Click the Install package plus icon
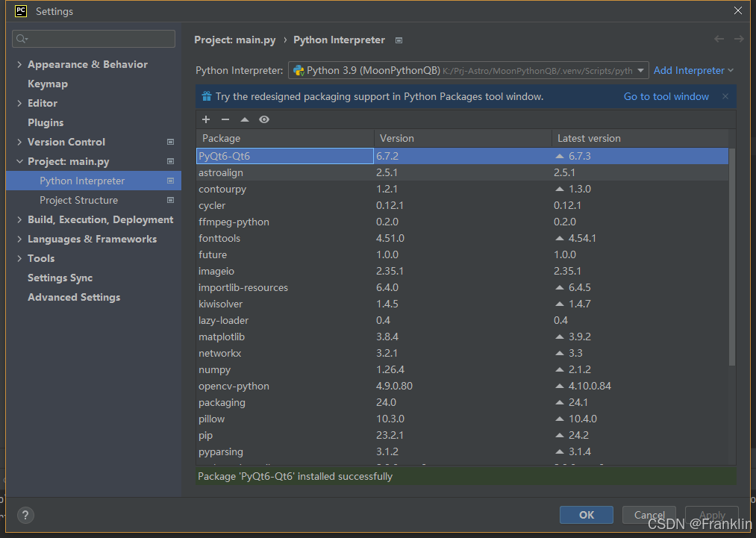The width and height of the screenshot is (756, 538). pos(206,119)
